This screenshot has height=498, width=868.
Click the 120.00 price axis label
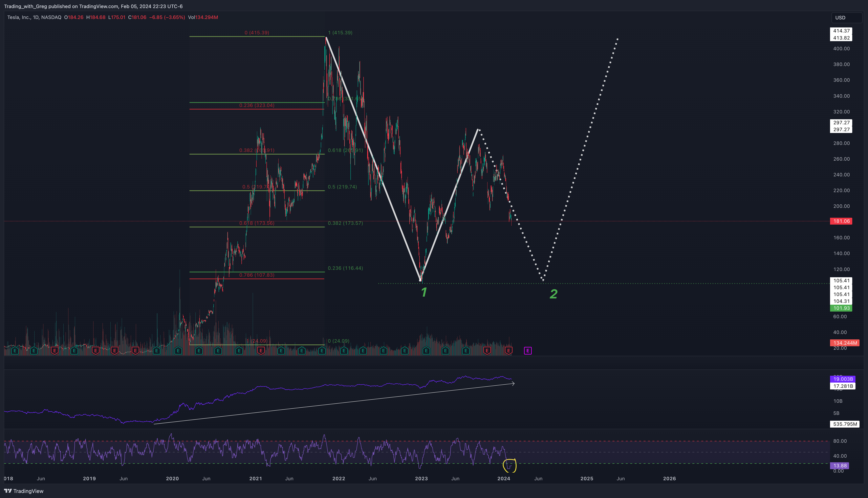[x=841, y=269]
